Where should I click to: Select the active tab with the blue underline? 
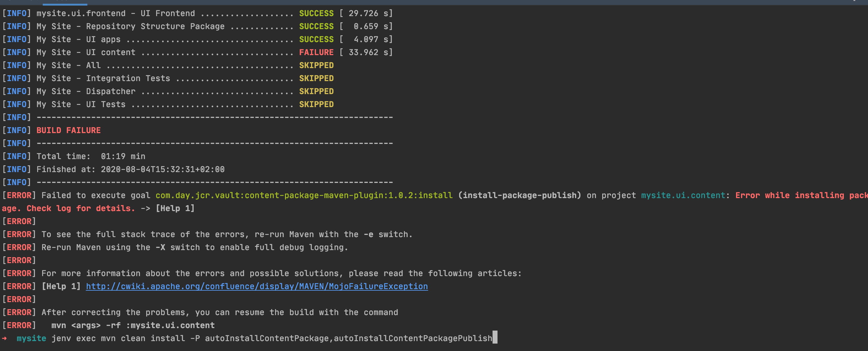(x=65, y=2)
